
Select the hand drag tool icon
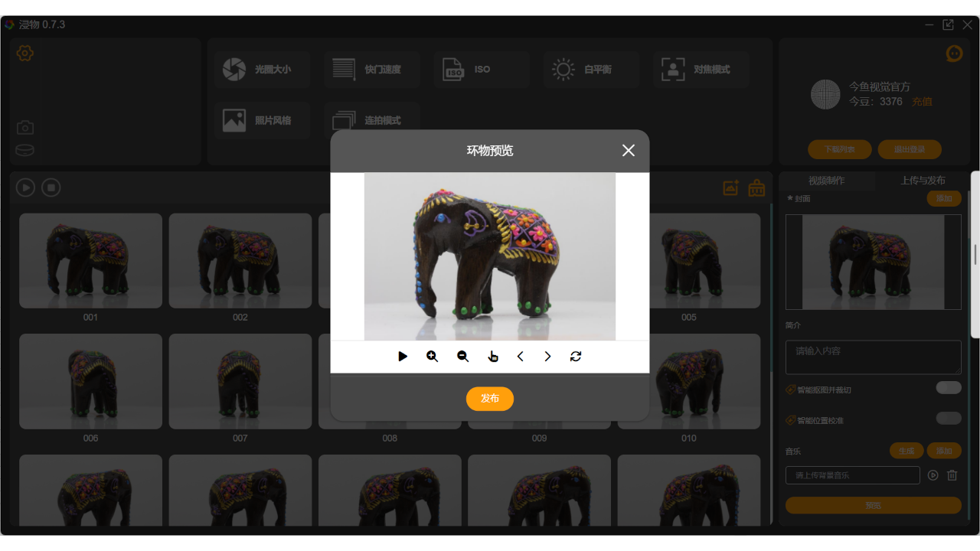point(492,357)
